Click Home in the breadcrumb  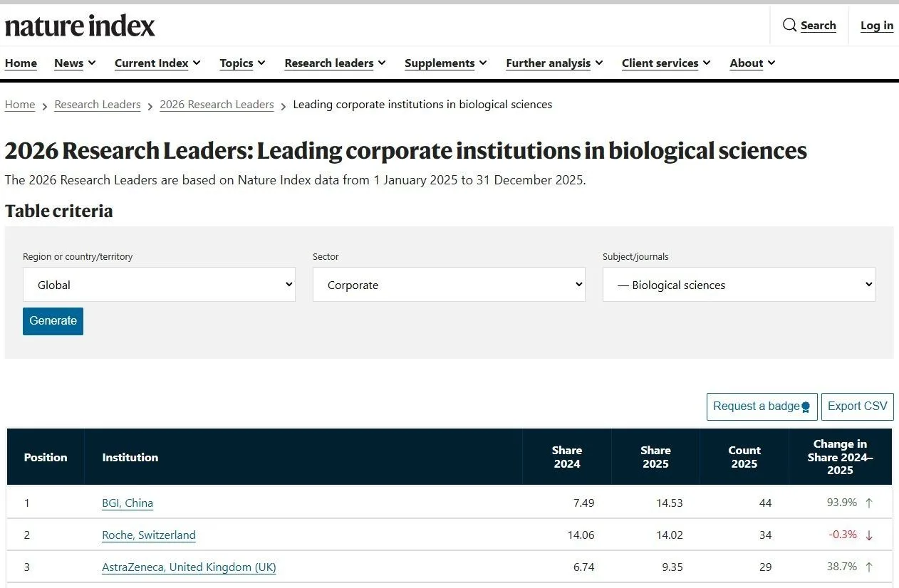20,105
